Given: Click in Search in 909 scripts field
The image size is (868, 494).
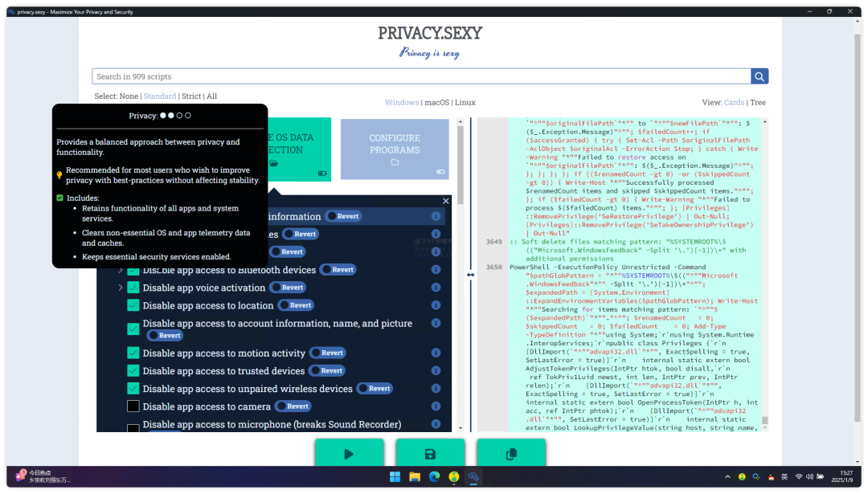Looking at the screenshot, I should (x=421, y=76).
